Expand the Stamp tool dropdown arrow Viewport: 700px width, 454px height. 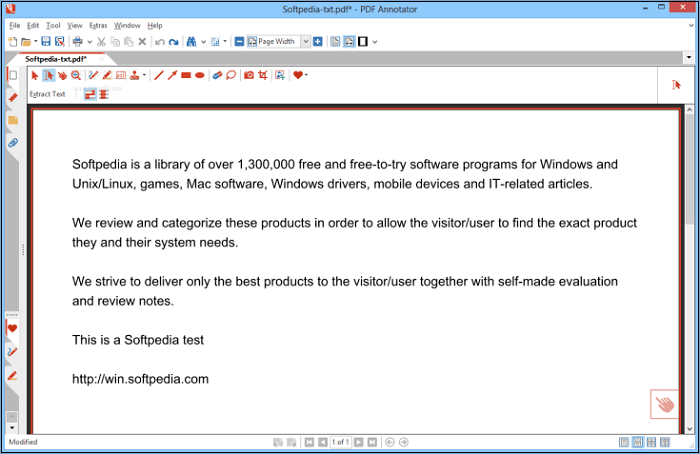(145, 75)
